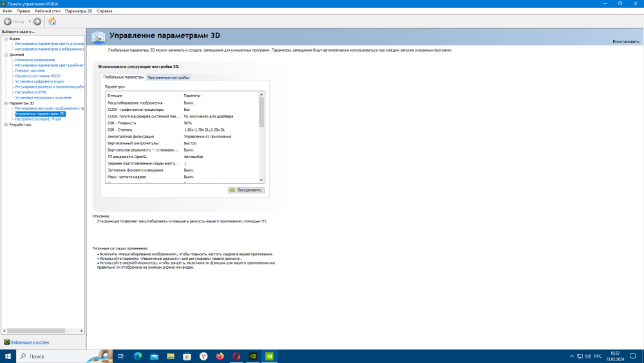Click the Back arrow toolbar icon

click(7, 21)
